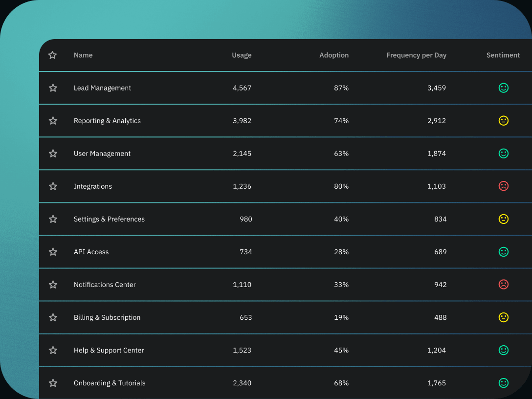Click the usage value 734
Viewport: 532px width, 399px height.
pyautogui.click(x=245, y=252)
